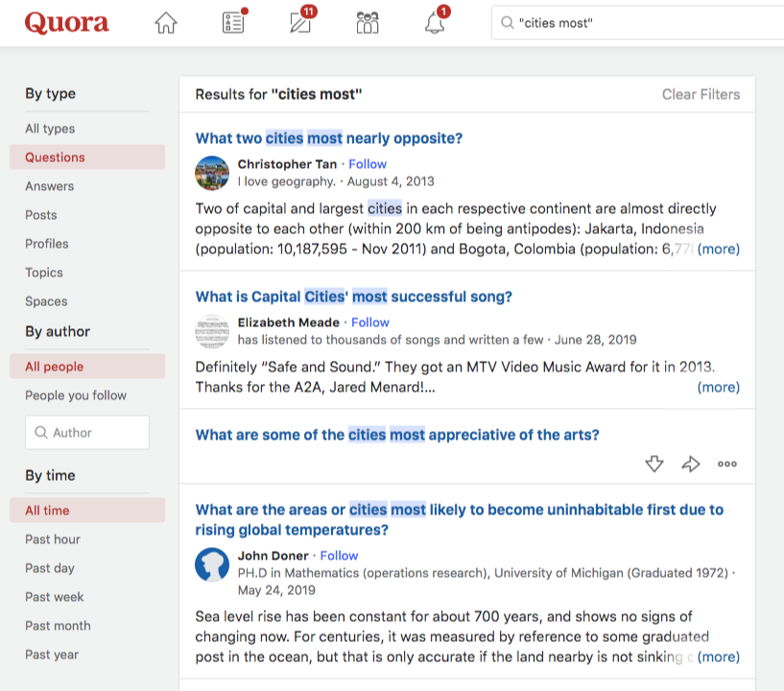This screenshot has height=691, width=784.
Task: Click the Author magnifier icon
Action: point(41,433)
